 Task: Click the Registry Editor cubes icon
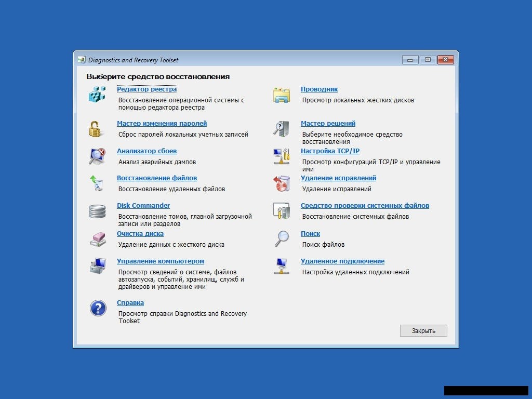97,94
